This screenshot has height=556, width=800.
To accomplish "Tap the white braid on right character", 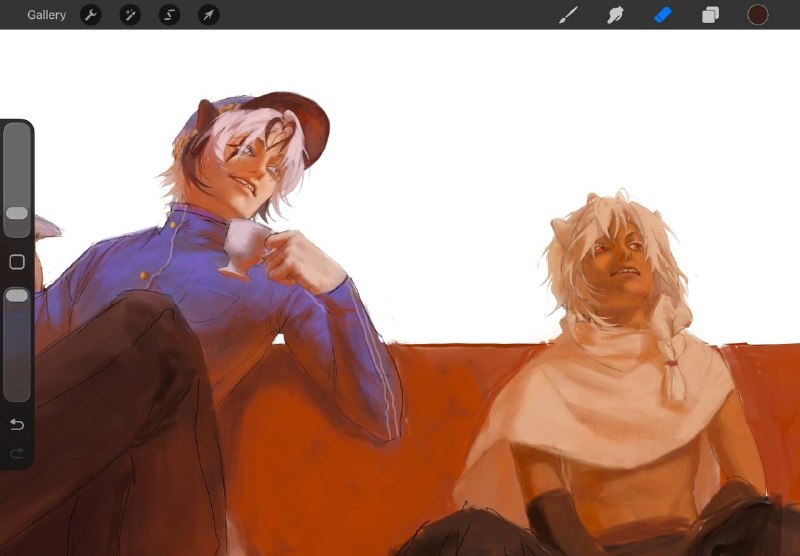I will 674,355.
